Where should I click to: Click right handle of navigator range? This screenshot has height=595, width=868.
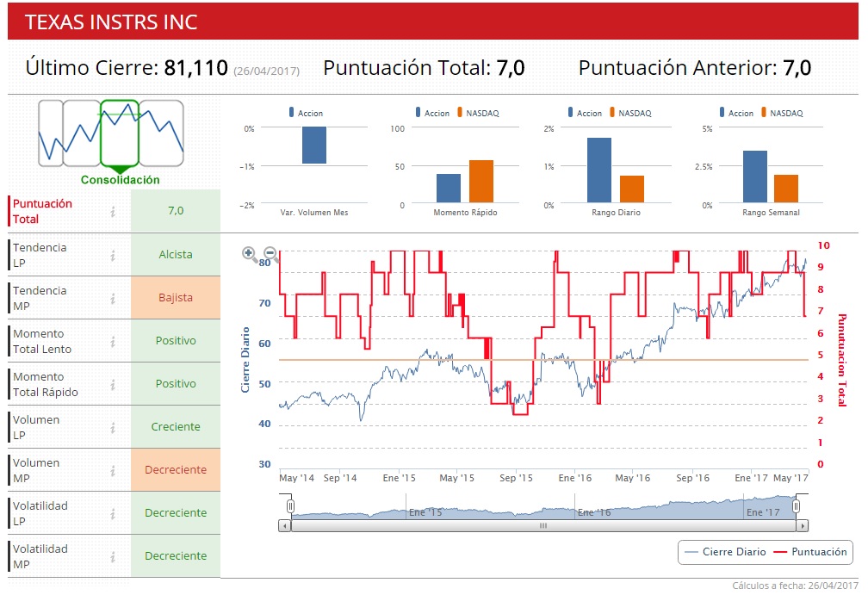click(796, 506)
